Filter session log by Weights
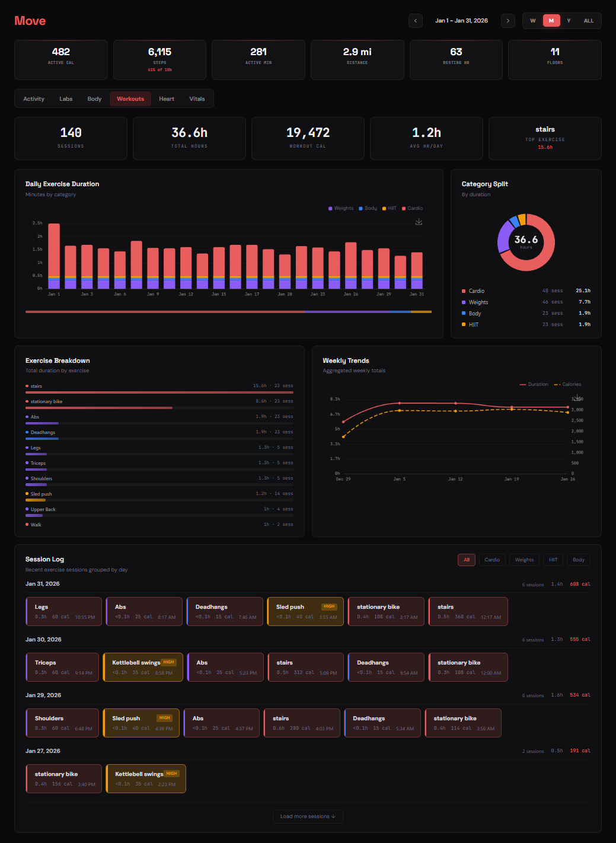616x843 pixels. [524, 560]
